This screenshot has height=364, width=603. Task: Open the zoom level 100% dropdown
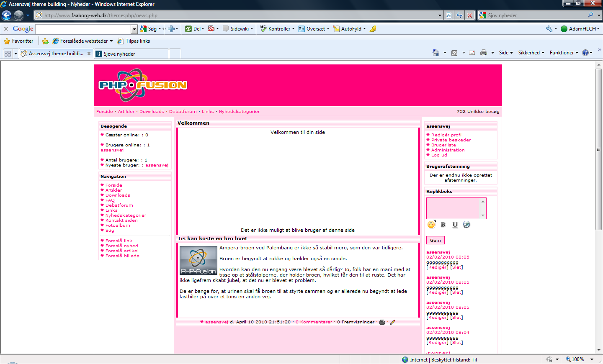click(592, 359)
